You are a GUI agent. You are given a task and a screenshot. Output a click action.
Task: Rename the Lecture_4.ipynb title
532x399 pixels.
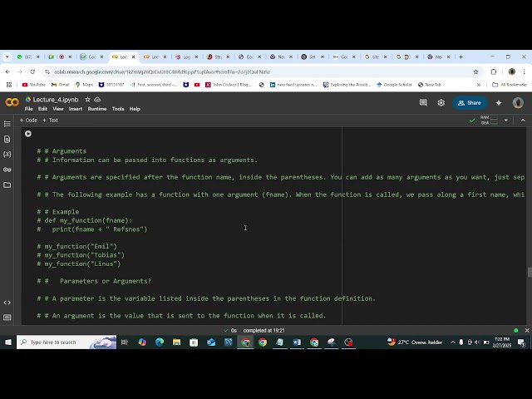tap(56, 100)
